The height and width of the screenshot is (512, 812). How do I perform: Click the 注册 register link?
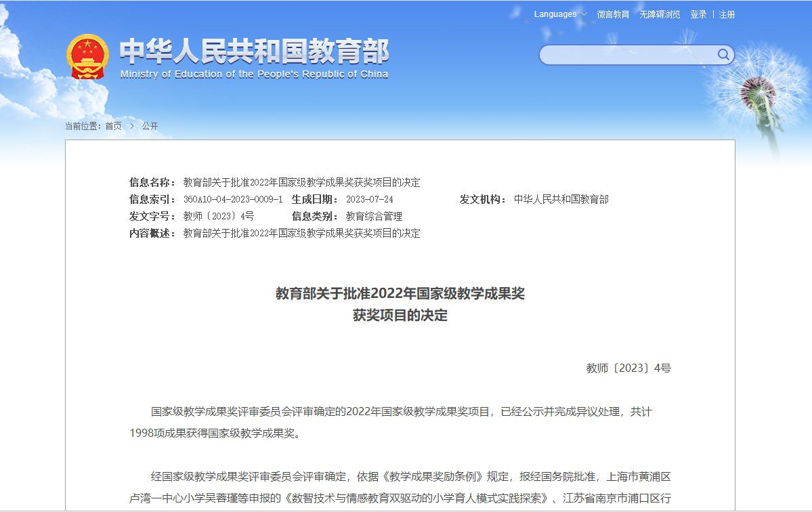727,14
